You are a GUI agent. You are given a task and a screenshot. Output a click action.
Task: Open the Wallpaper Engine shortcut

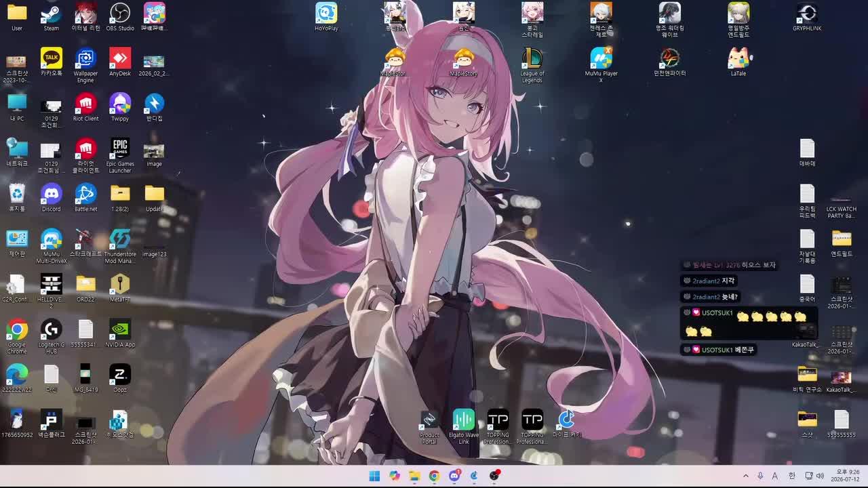pyautogui.click(x=85, y=65)
